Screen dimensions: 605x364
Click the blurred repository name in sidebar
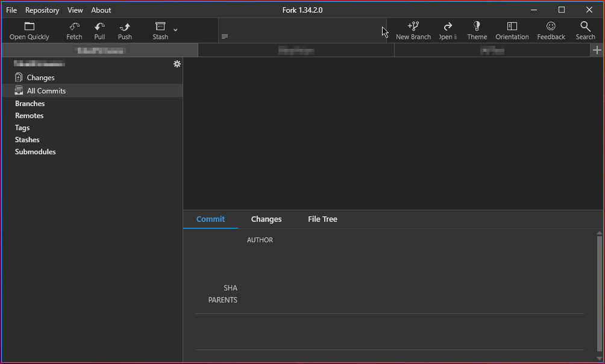click(x=39, y=63)
